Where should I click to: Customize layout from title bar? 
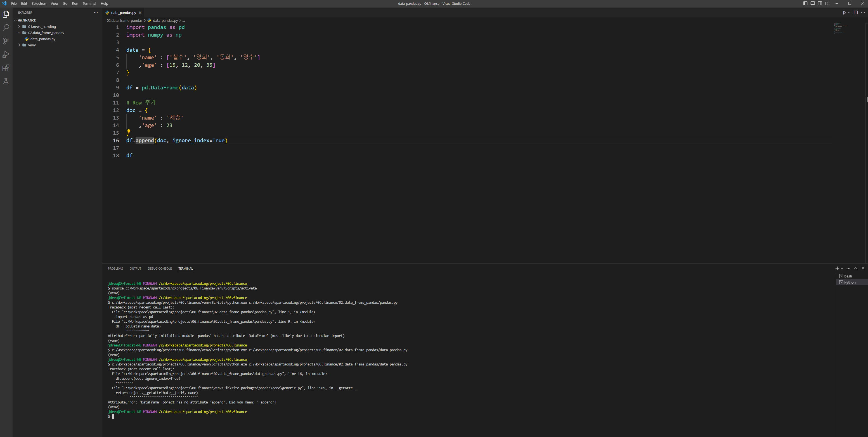click(x=827, y=3)
